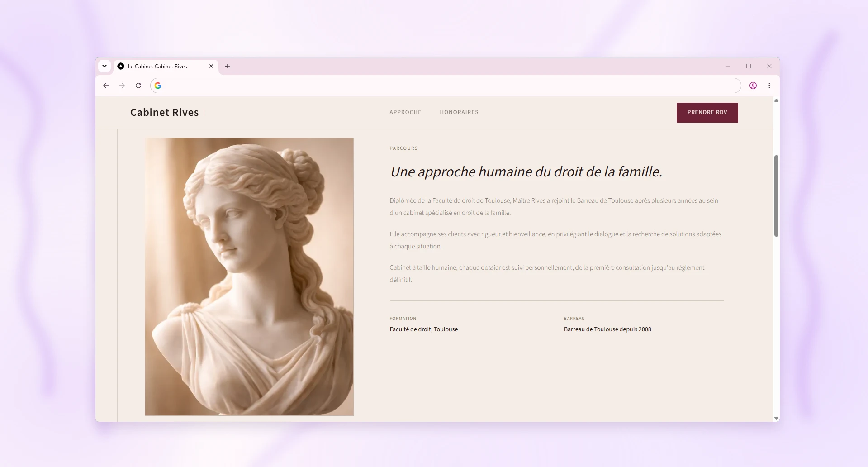Click the Cabinet Rives logo link
868x467 pixels.
click(x=165, y=112)
